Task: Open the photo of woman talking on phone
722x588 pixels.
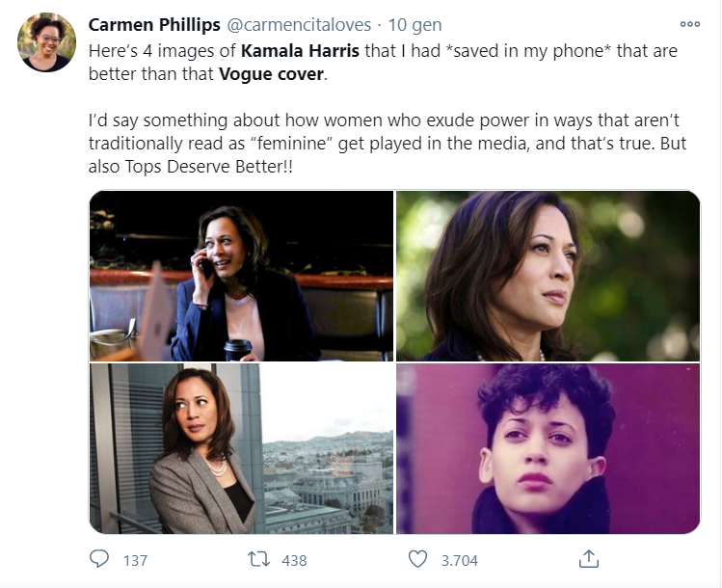Action: coord(241,276)
